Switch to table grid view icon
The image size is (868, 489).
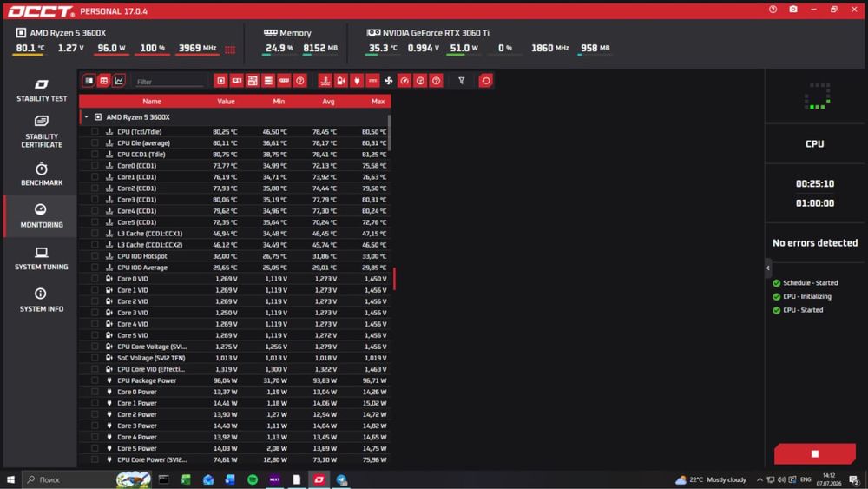point(103,81)
